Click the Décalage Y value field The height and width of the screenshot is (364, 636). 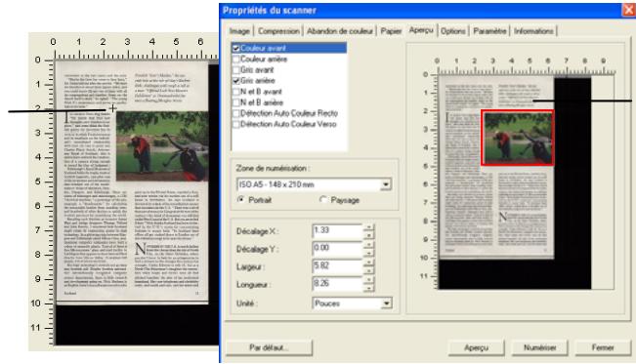click(337, 248)
